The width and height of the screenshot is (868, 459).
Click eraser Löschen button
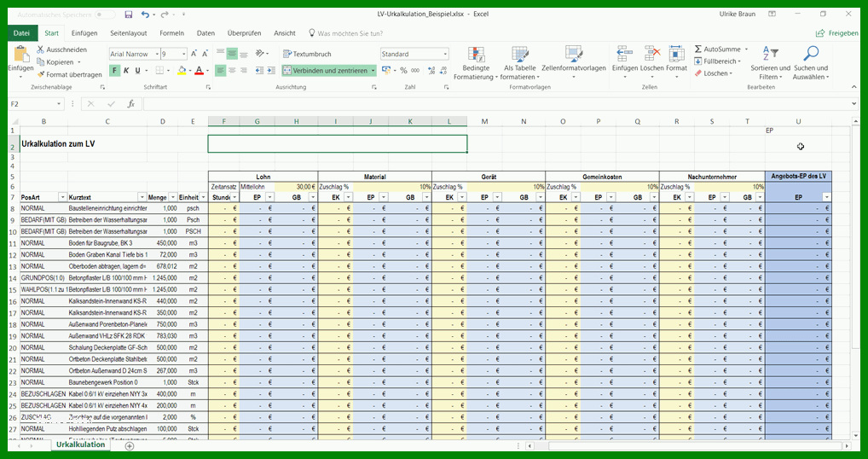pos(714,73)
